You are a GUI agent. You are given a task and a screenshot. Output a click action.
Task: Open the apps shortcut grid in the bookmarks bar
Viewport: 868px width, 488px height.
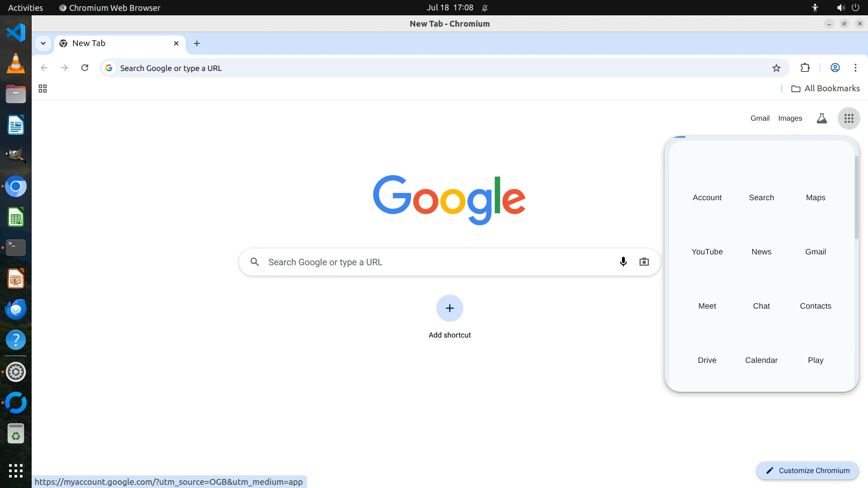(x=43, y=89)
